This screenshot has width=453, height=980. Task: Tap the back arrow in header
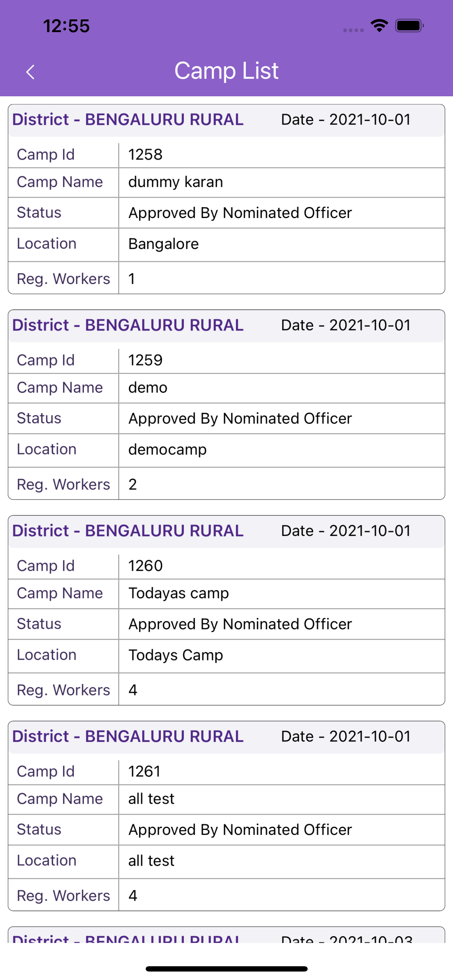[30, 72]
